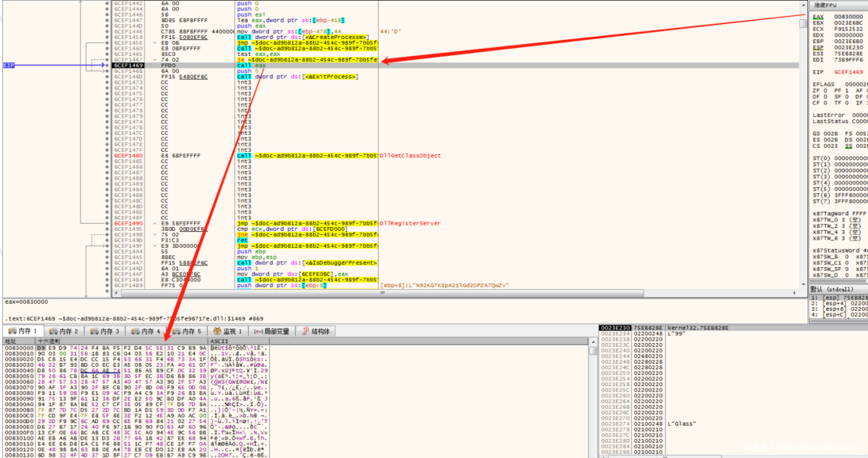
Task: Click the EIP register value 6CEF1469
Action: point(848,72)
